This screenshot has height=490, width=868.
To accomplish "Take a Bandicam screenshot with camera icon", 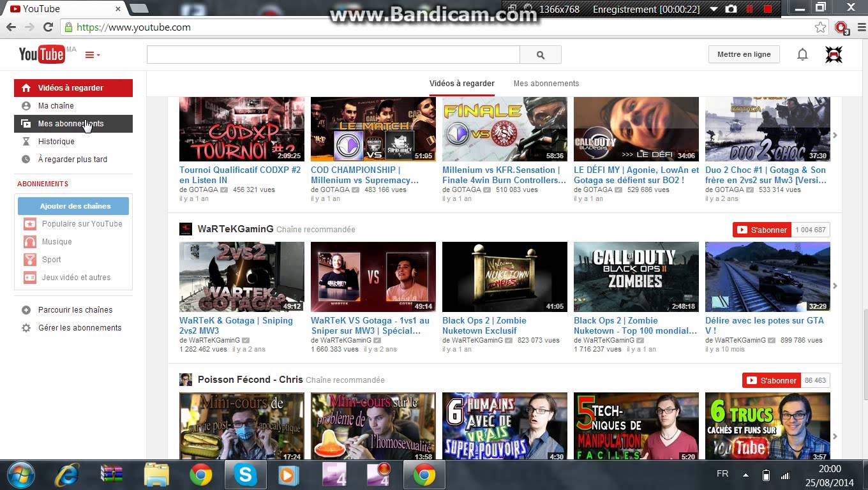I will (x=731, y=9).
